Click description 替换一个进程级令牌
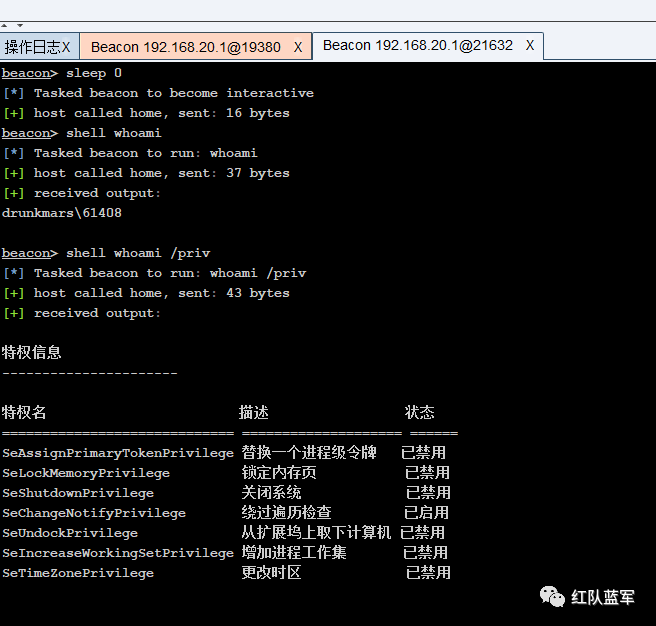The height and width of the screenshot is (626, 656). pyautogui.click(x=309, y=452)
